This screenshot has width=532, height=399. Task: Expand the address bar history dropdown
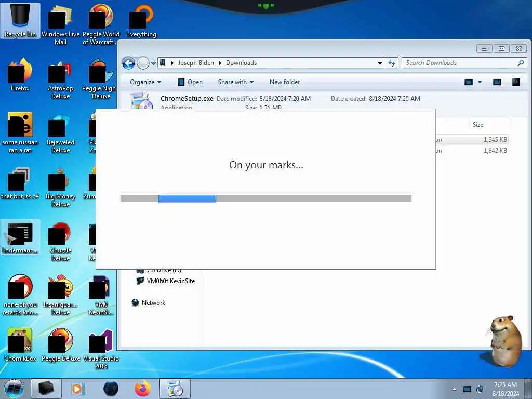[380, 63]
